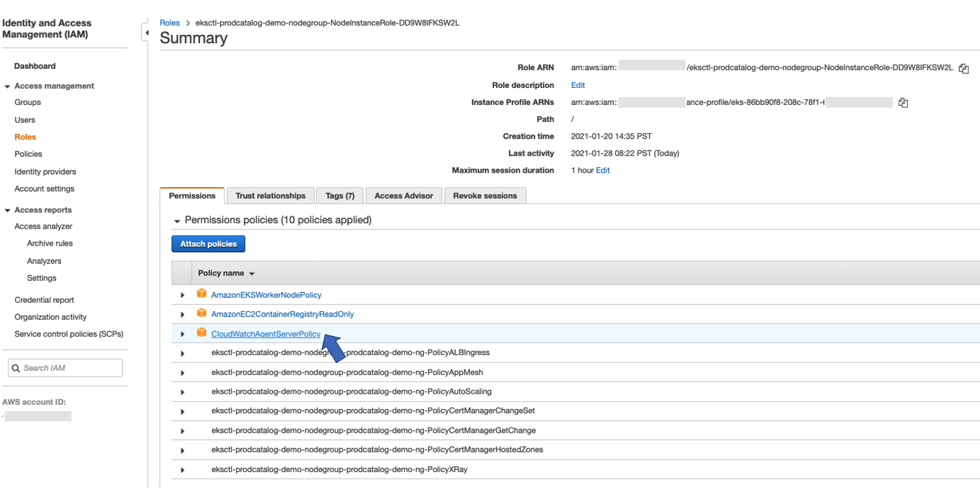980x491 pixels.
Task: Click the orange CloudWatchAgentServerPolicy policy icon
Action: [x=202, y=333]
